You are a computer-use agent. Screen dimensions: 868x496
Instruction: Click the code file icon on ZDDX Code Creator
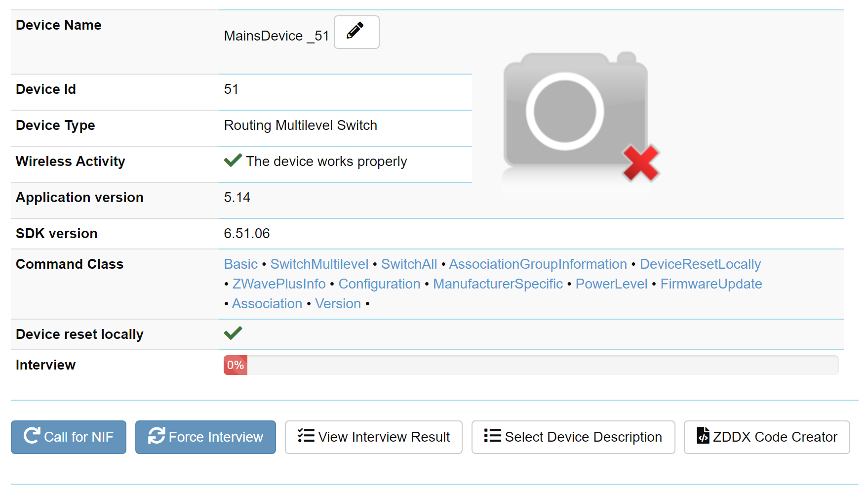pyautogui.click(x=703, y=435)
